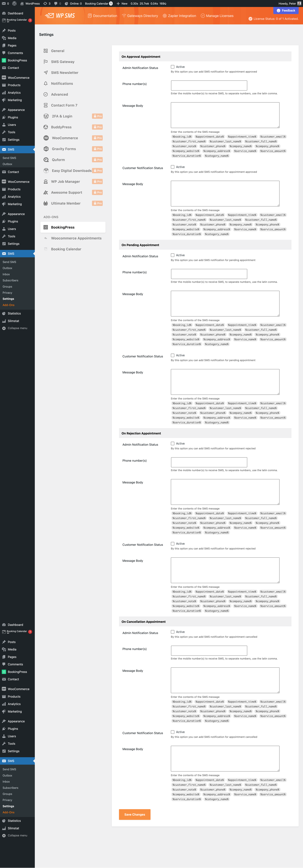The height and width of the screenshot is (868, 303).
Task: Select the Woocommerce Appointments add-on tab
Action: (x=73, y=238)
